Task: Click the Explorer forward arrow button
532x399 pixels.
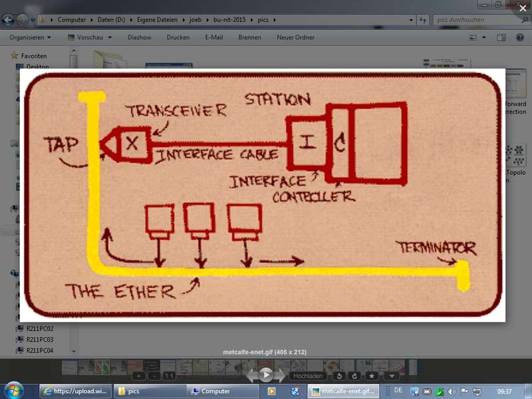Action: (22, 20)
